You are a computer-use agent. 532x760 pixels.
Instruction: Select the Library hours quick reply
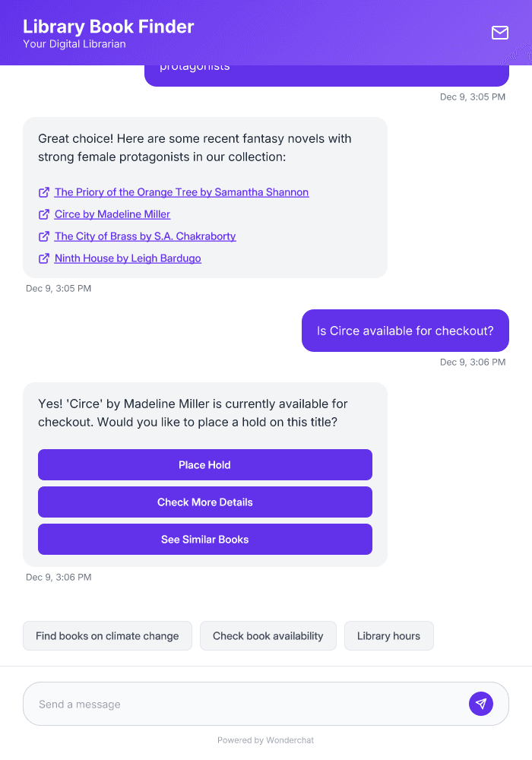388,635
